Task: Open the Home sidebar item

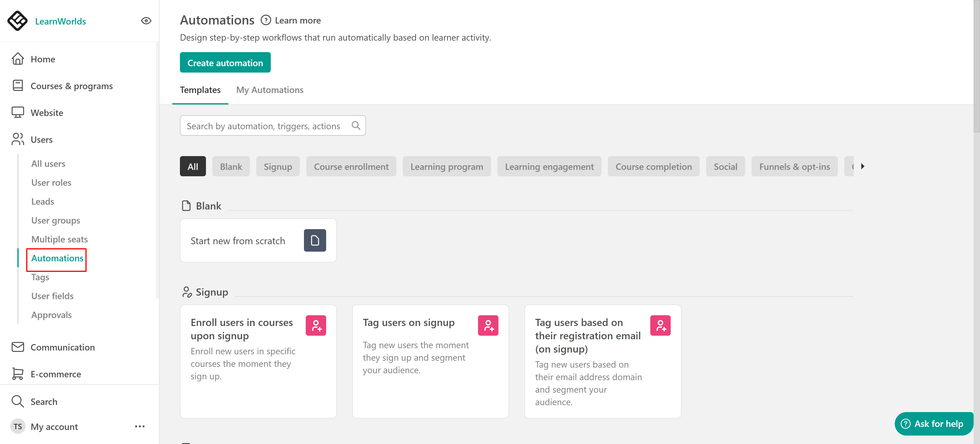Action: [x=43, y=59]
